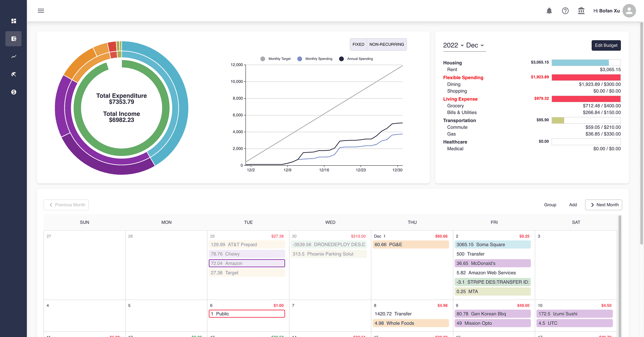The width and height of the screenshot is (644, 337).
Task: Click the Bills & Utilities budget row
Action: (532, 112)
